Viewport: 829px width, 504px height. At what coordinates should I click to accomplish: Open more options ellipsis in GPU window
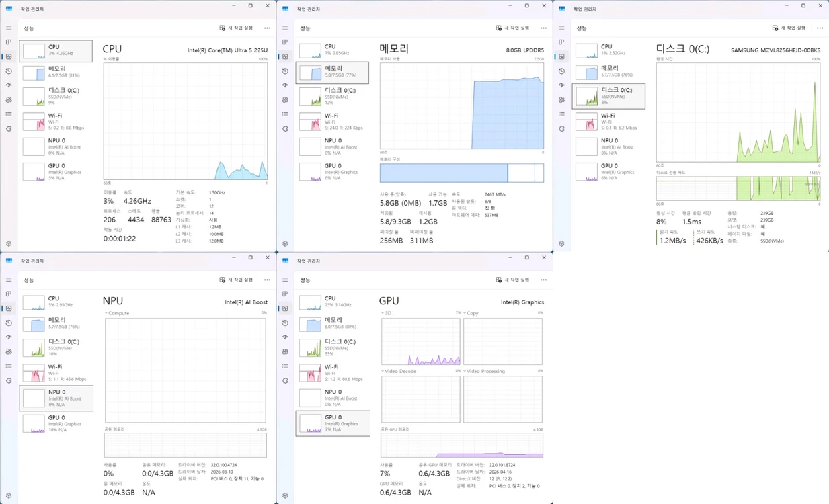(x=543, y=280)
